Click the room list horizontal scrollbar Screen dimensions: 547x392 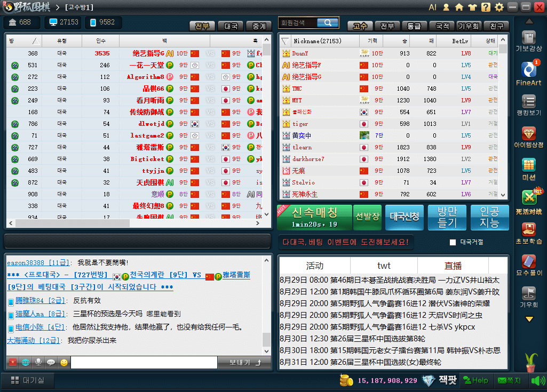pyautogui.click(x=72, y=223)
